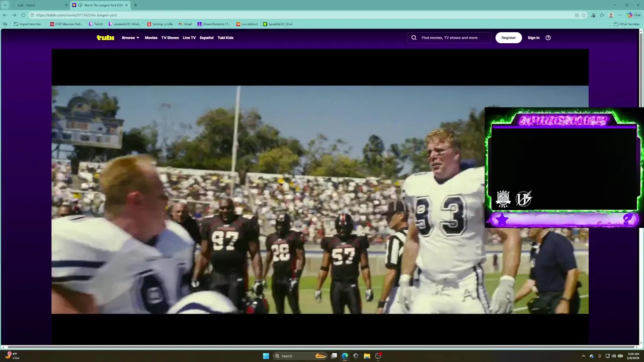The image size is (644, 362).
Task: Add this page to favorites star
Action: [x=584, y=15]
